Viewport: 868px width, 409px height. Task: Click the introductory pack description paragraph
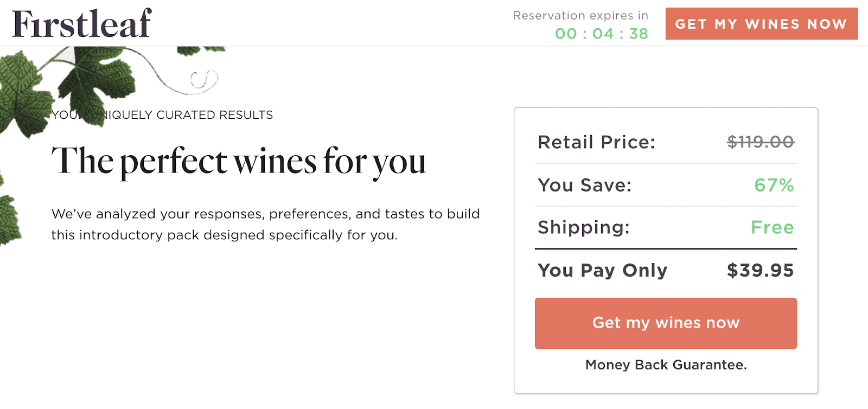pos(265,225)
